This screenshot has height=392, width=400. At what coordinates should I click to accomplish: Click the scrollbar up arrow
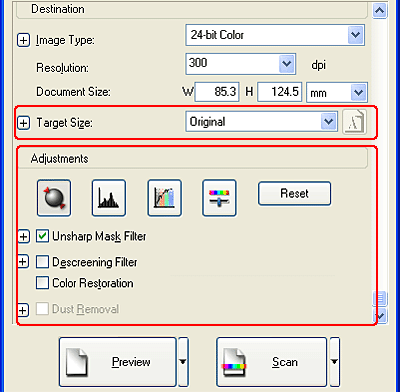click(380, 11)
